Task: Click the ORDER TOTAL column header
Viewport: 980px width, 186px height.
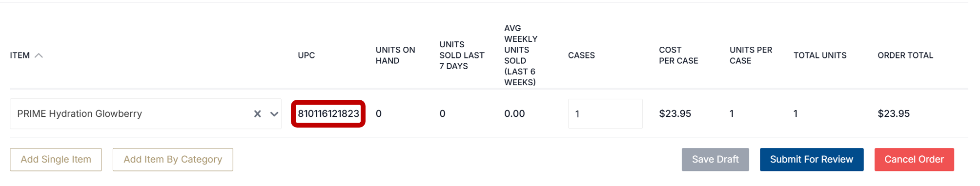Action: point(905,56)
